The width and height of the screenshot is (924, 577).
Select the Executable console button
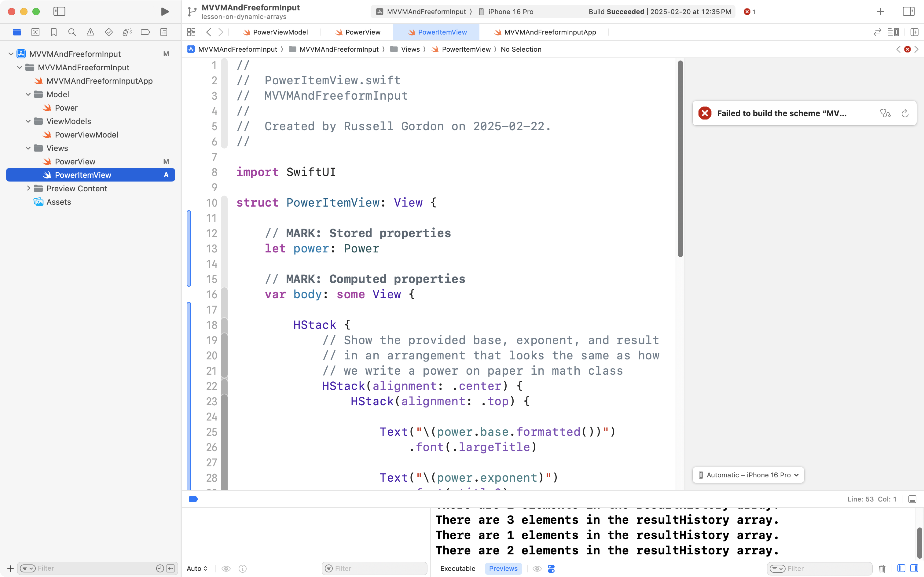pos(457,569)
